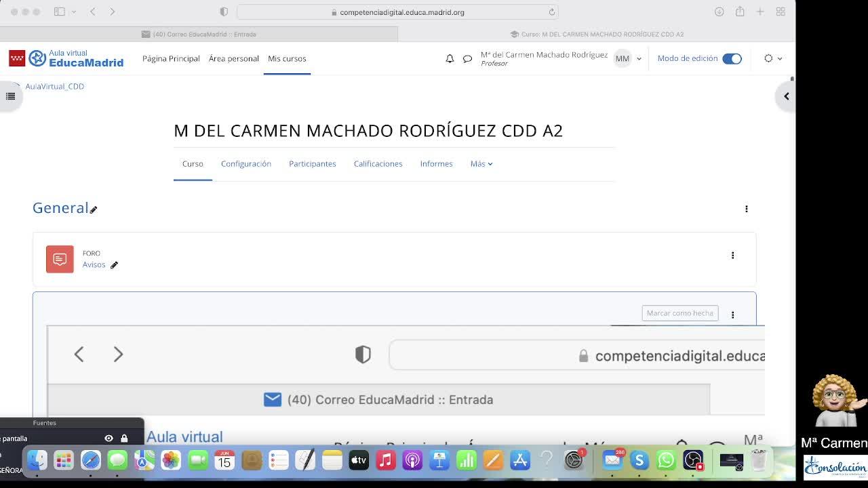Click the Mª del Carmen Machado Rodríguez name
This screenshot has height=488, width=868.
click(544, 55)
